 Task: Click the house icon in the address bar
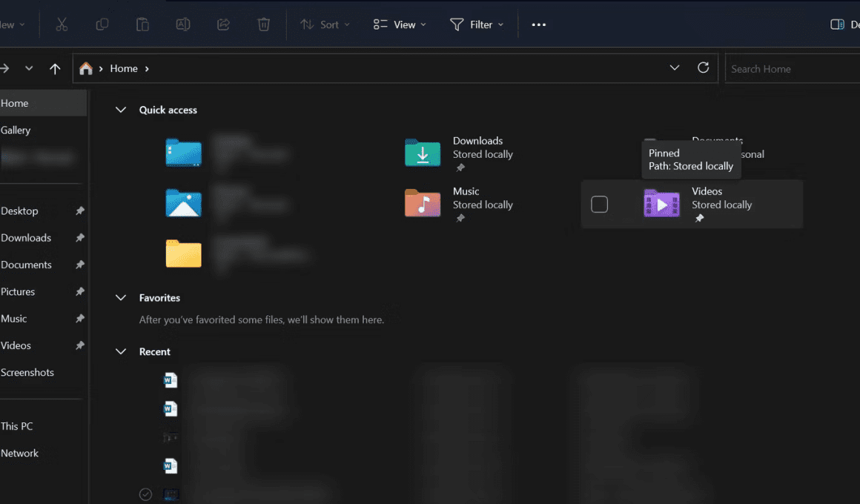coord(85,68)
